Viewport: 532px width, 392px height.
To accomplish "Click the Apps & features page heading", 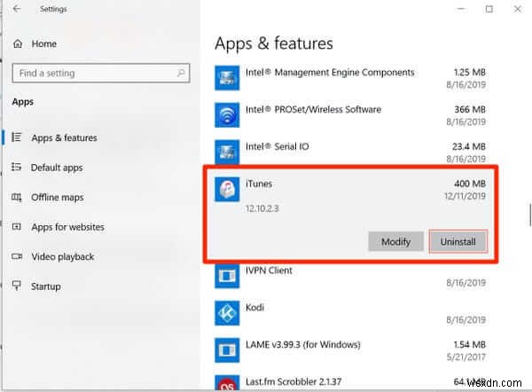I will coord(274,43).
